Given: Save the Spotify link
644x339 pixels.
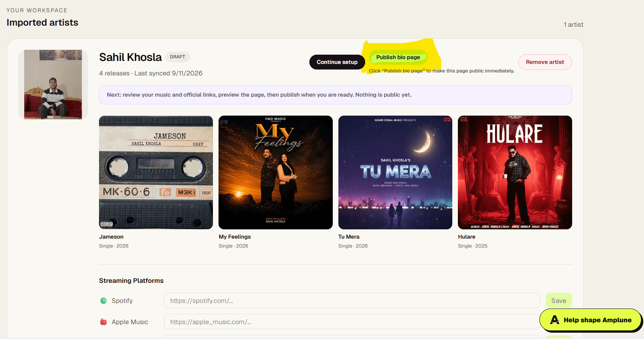Looking at the screenshot, I should 558,301.
